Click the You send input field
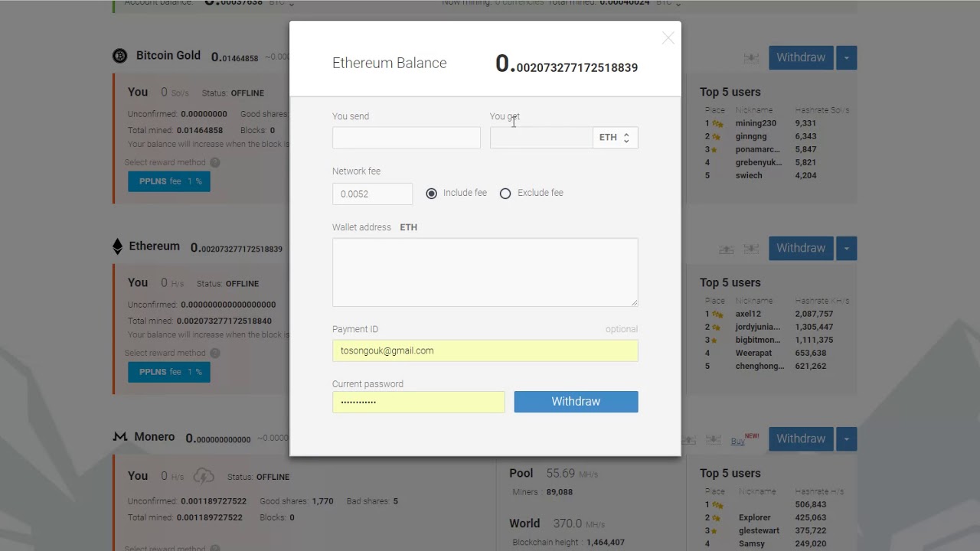Image resolution: width=980 pixels, height=551 pixels. pyautogui.click(x=407, y=138)
